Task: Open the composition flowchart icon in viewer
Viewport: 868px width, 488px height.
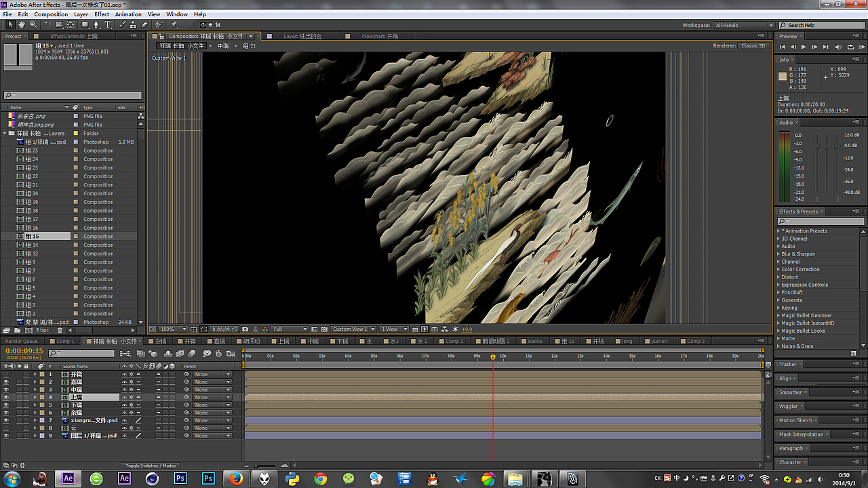Action: (x=443, y=329)
